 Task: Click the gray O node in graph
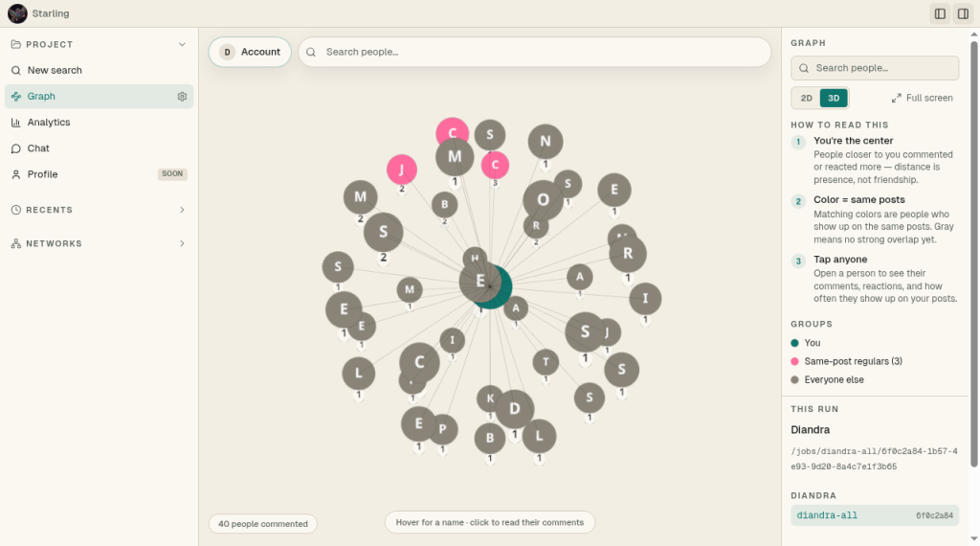pyautogui.click(x=543, y=199)
